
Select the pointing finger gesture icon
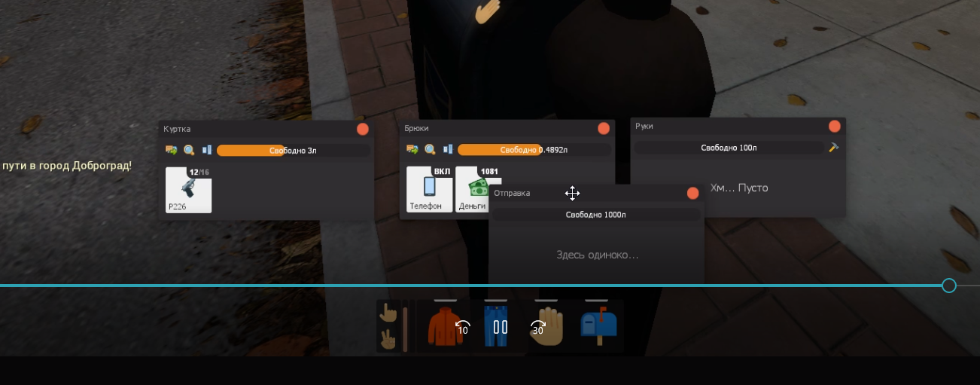click(388, 313)
